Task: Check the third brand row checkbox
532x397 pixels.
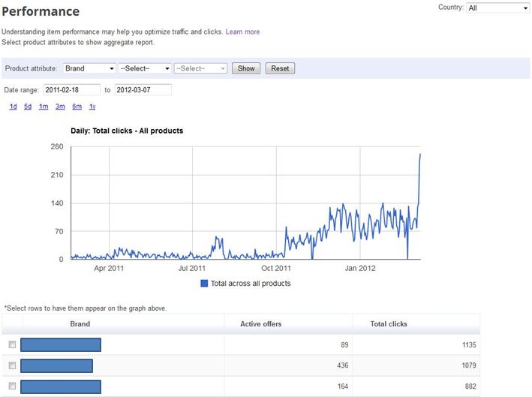Action: [x=12, y=386]
